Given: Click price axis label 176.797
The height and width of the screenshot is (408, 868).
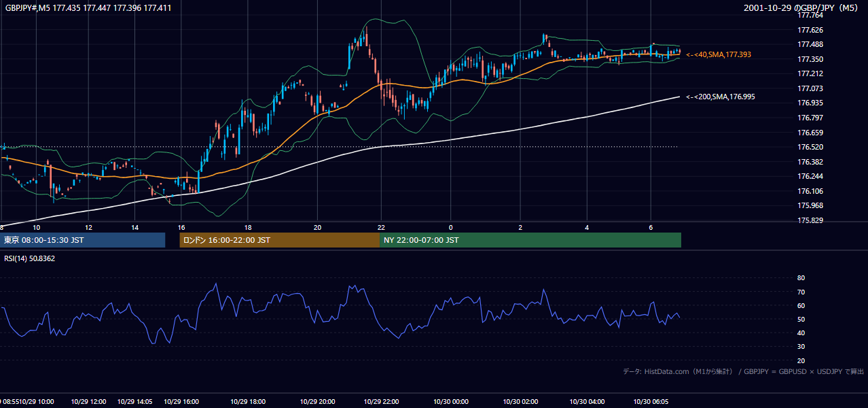Looking at the screenshot, I should [810, 118].
